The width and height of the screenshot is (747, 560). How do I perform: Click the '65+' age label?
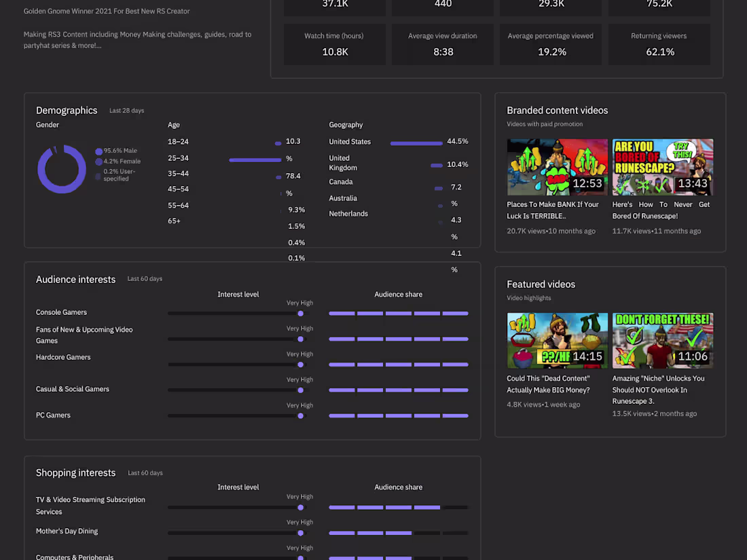coord(174,221)
